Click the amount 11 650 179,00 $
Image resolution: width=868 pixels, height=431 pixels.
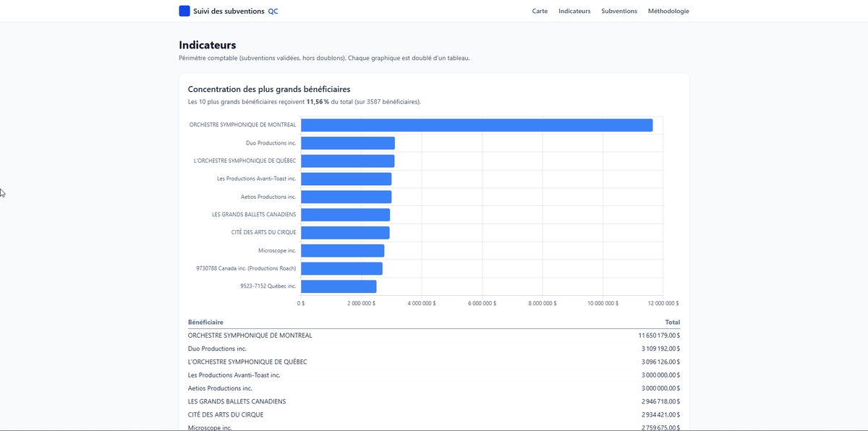659,336
